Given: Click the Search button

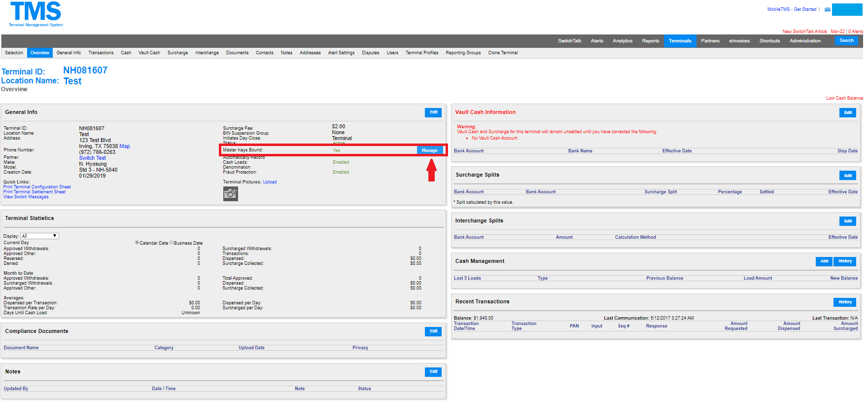Looking at the screenshot, I should [846, 40].
